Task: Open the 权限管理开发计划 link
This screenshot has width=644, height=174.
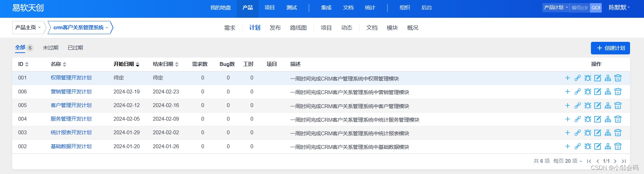Action: click(x=71, y=78)
